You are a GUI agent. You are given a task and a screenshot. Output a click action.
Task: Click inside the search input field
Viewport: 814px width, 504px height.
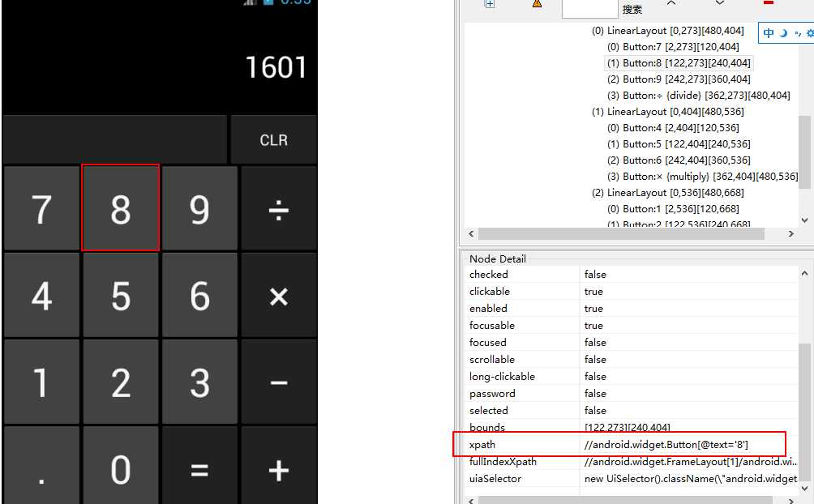click(x=589, y=9)
